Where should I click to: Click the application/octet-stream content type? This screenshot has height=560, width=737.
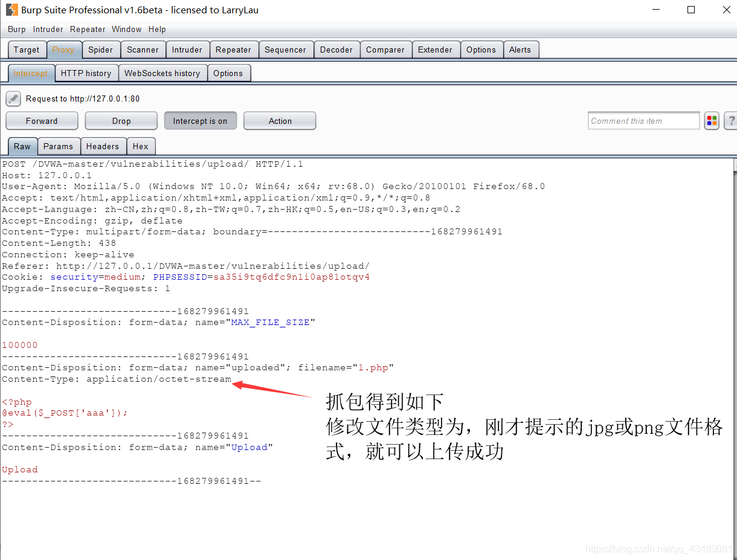(158, 379)
